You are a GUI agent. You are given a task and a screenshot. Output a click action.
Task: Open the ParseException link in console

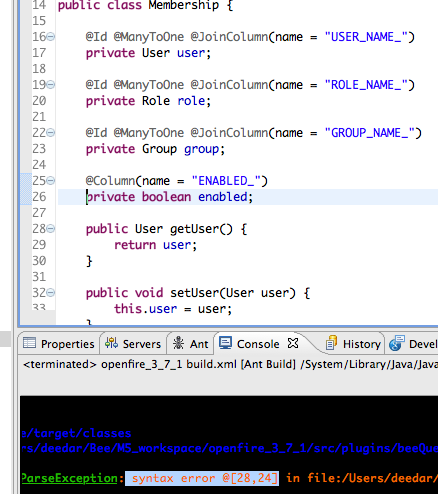point(69,478)
